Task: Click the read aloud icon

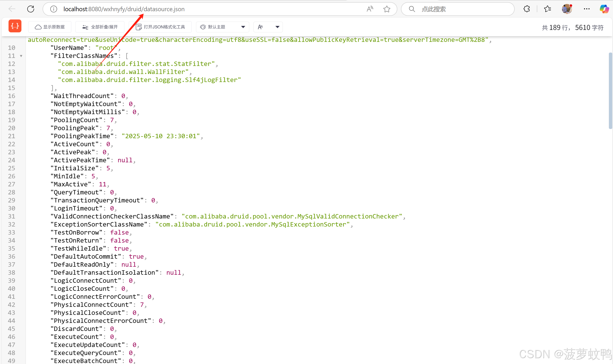Action: tap(370, 9)
